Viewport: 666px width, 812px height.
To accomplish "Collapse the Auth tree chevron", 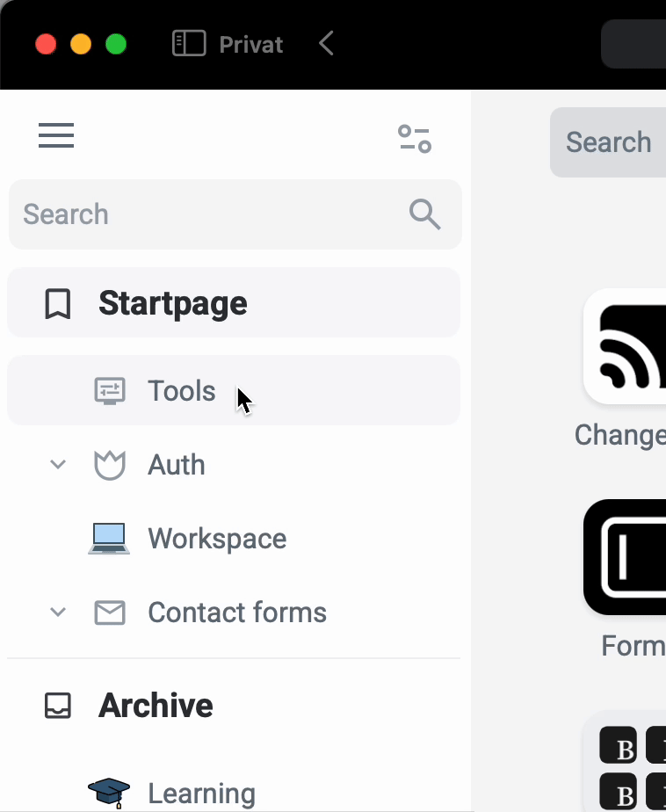I will click(x=58, y=464).
